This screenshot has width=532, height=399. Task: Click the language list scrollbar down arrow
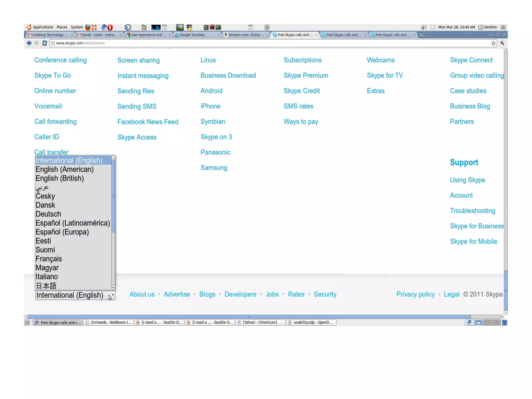(x=113, y=288)
